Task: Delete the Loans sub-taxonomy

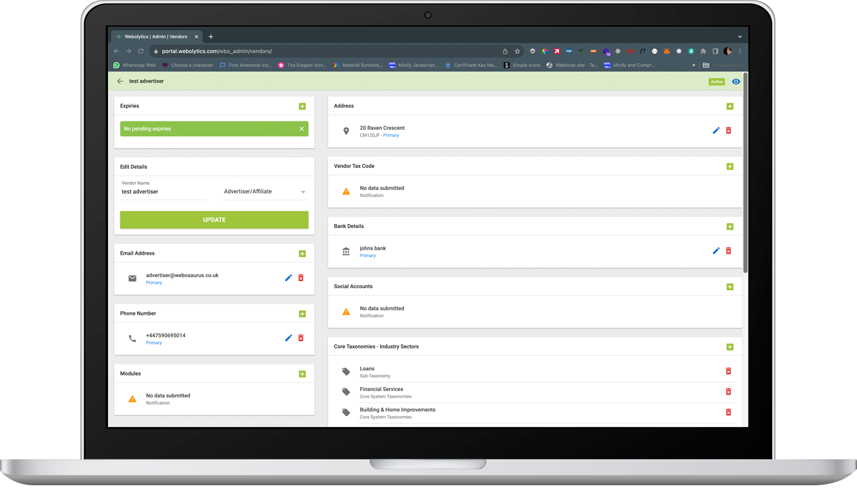Action: pos(728,371)
